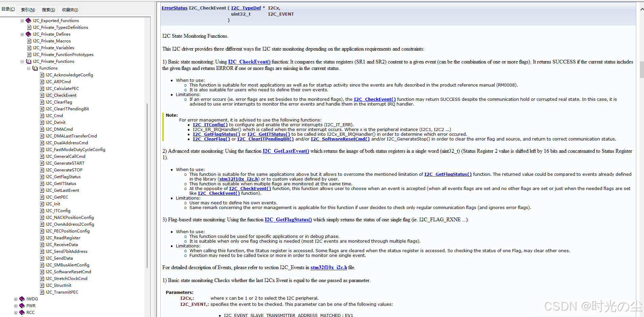Select I2C_DMALastTransferCmd topic
Viewport: 644px width, 317px height.
tap(71, 136)
